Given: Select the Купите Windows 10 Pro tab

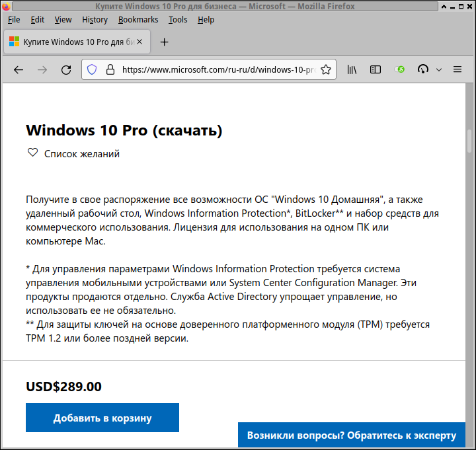Looking at the screenshot, I should click(x=77, y=42).
